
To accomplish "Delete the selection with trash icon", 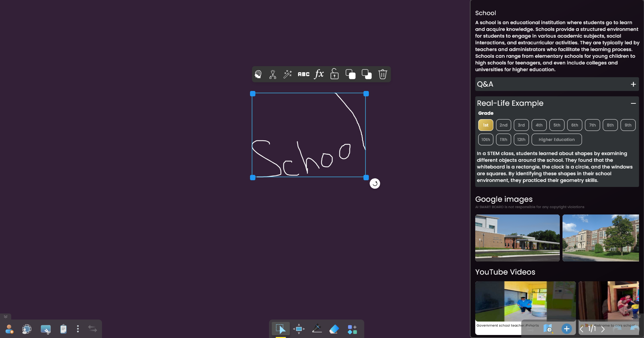I will pos(383,74).
